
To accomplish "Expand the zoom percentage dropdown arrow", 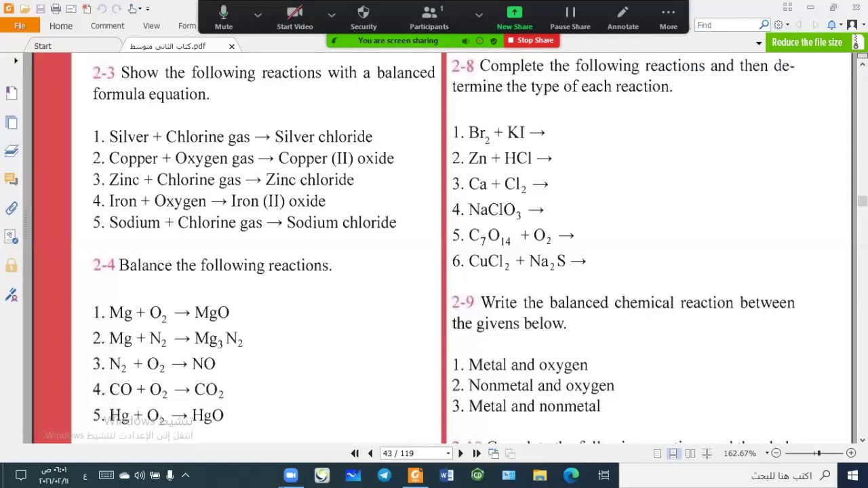I will [767, 453].
